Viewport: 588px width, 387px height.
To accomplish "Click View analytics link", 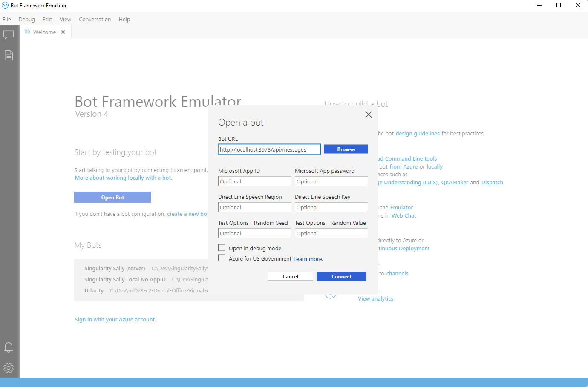I will pyautogui.click(x=375, y=298).
